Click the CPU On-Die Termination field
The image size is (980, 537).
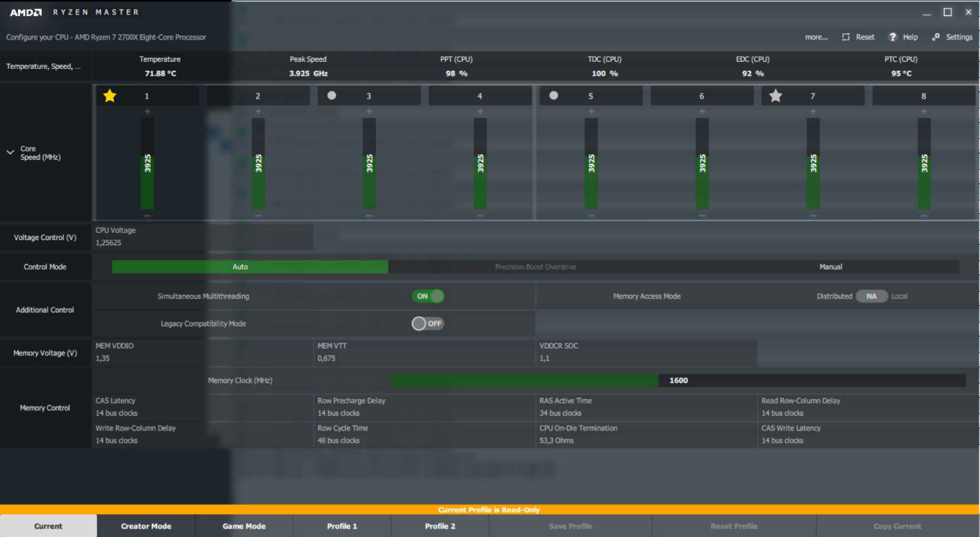point(647,435)
